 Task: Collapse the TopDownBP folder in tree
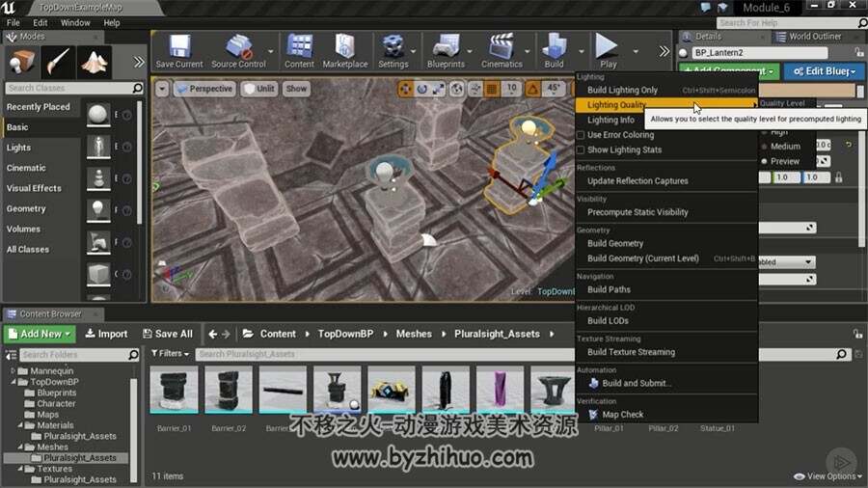[x=14, y=382]
